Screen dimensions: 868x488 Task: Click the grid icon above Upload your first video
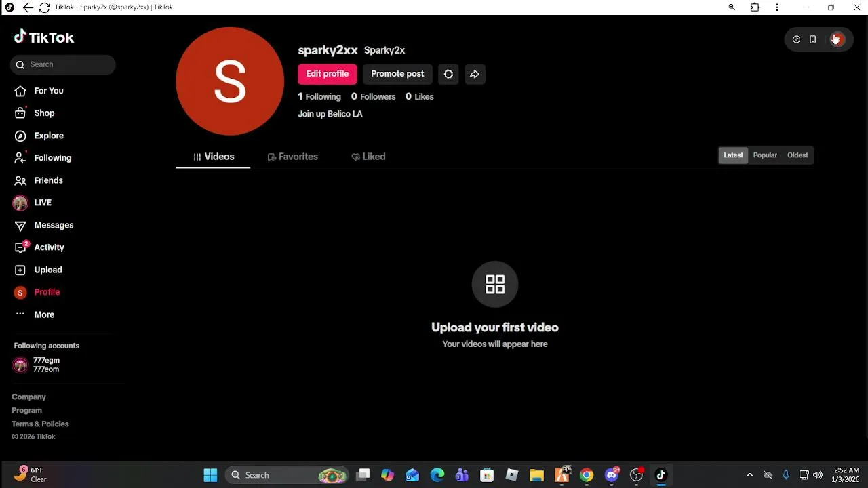pyautogui.click(x=495, y=284)
